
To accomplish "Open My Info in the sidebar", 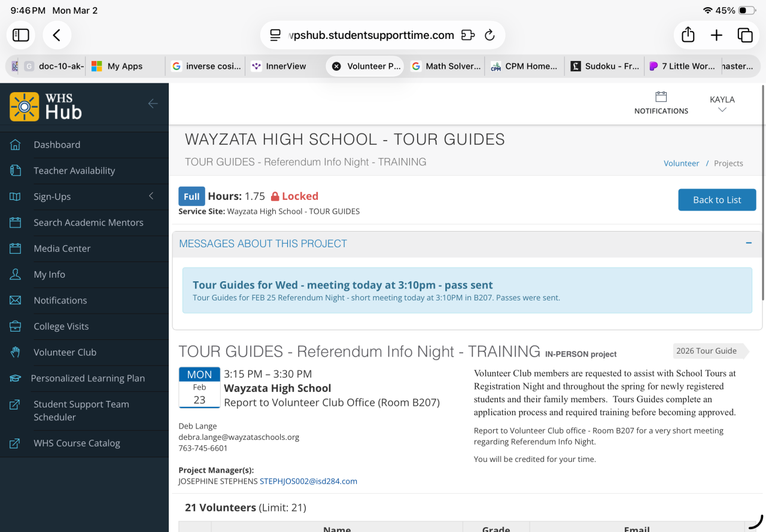I will pos(50,275).
